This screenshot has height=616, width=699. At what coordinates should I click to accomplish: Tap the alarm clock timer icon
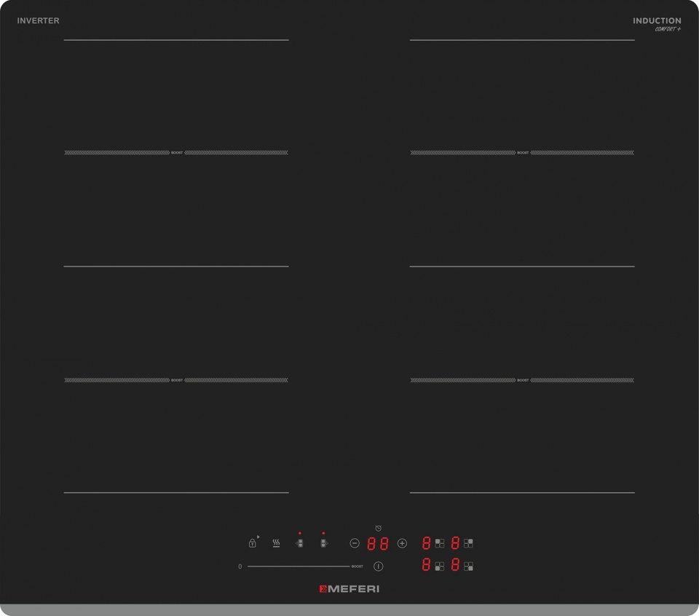tap(378, 529)
